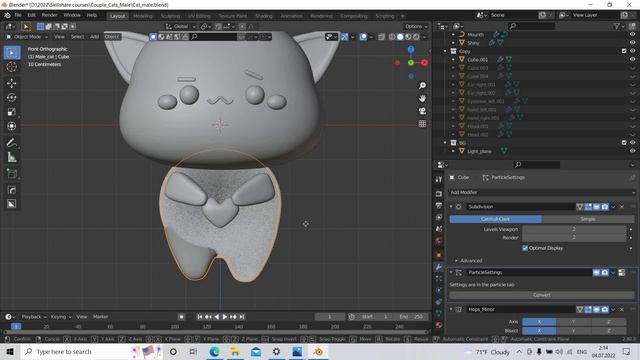Activate the 3D Cursor tool
The height and width of the screenshot is (360, 640).
11,67
